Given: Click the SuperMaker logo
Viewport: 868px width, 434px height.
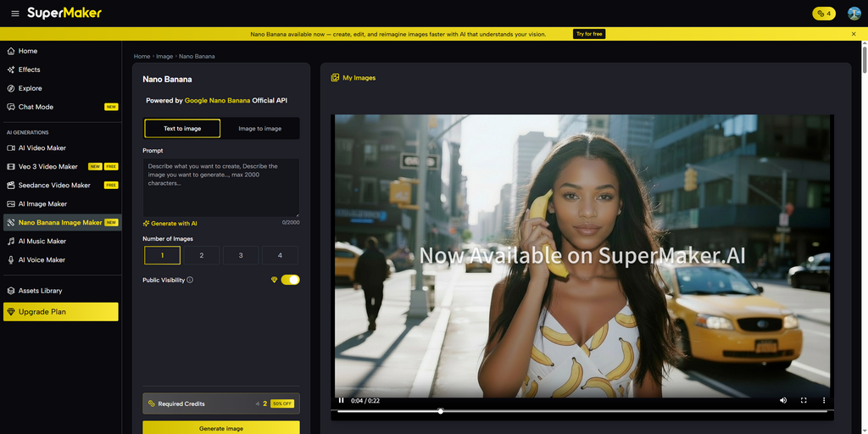Looking at the screenshot, I should [64, 13].
